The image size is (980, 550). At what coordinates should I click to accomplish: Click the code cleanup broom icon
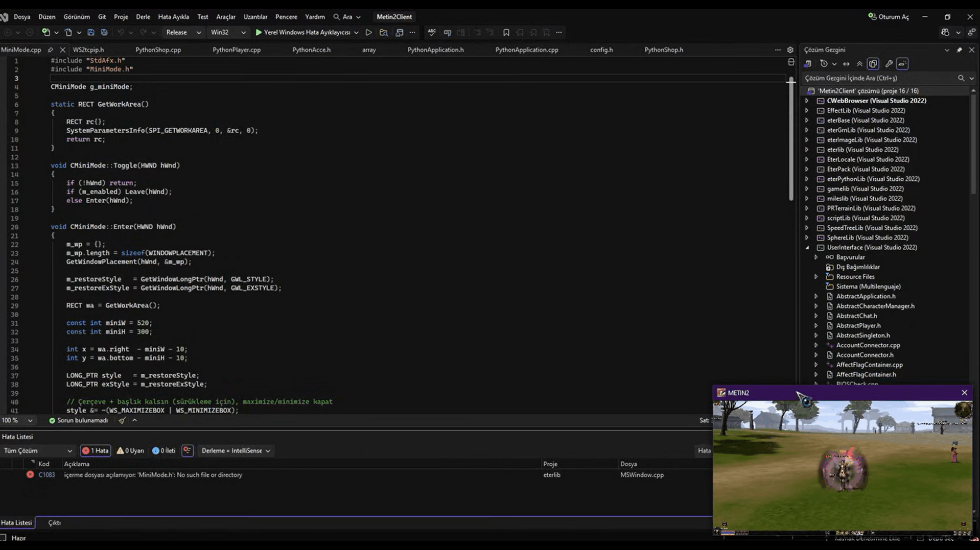coord(122,420)
